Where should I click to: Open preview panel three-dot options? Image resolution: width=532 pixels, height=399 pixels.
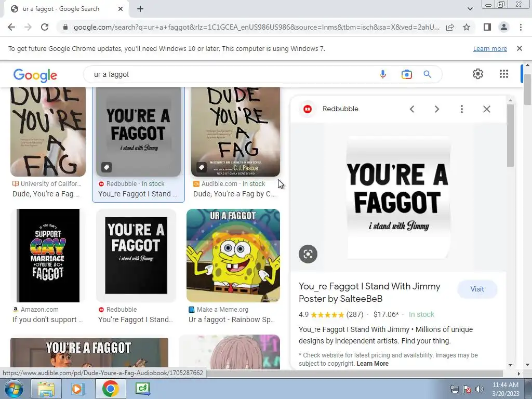(x=461, y=109)
